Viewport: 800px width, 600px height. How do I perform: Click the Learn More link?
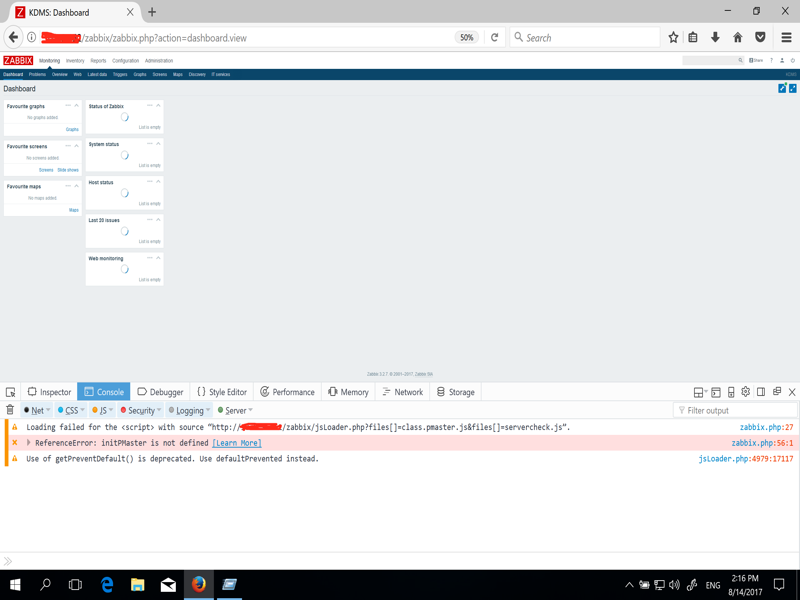[x=237, y=443]
